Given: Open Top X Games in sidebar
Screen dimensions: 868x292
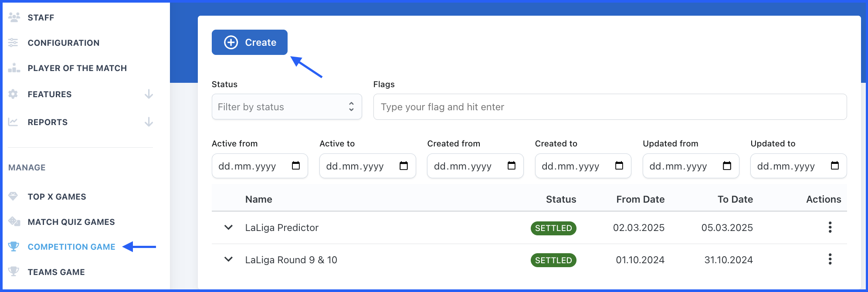Looking at the screenshot, I should (57, 197).
